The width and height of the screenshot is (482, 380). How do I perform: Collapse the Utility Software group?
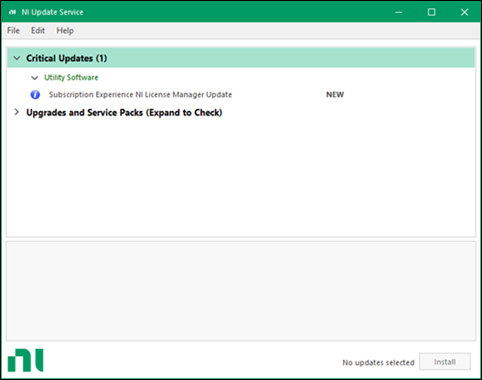tap(34, 78)
